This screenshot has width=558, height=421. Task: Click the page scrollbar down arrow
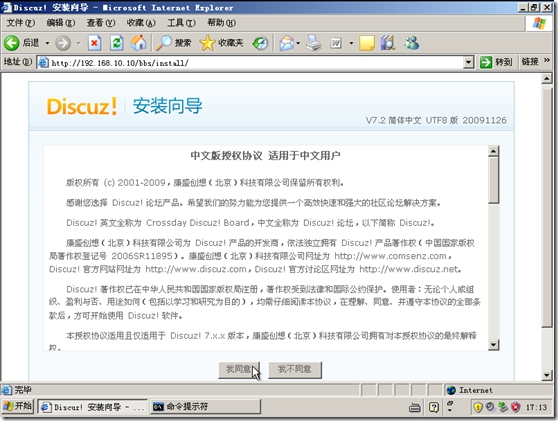pyautogui.click(x=547, y=375)
